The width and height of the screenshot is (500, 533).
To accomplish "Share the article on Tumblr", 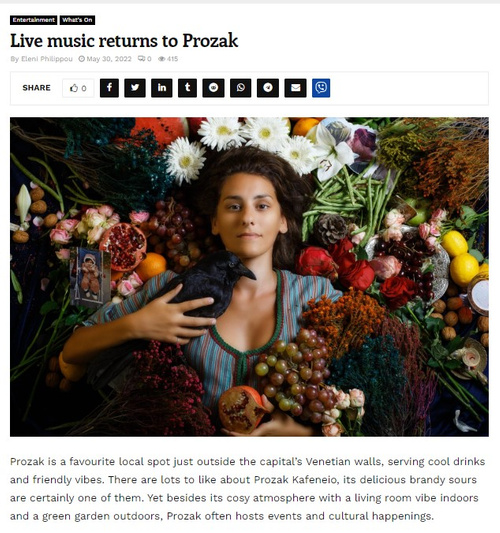I will coord(187,88).
